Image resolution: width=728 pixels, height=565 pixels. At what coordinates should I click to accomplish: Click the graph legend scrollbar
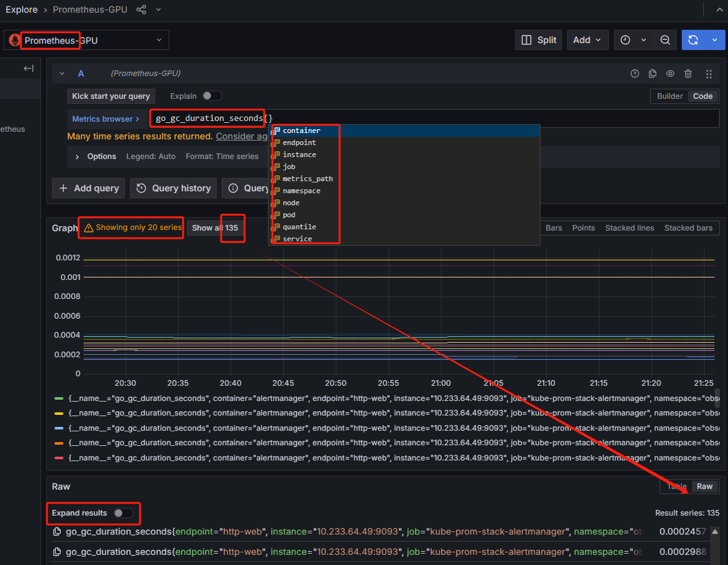(x=717, y=398)
